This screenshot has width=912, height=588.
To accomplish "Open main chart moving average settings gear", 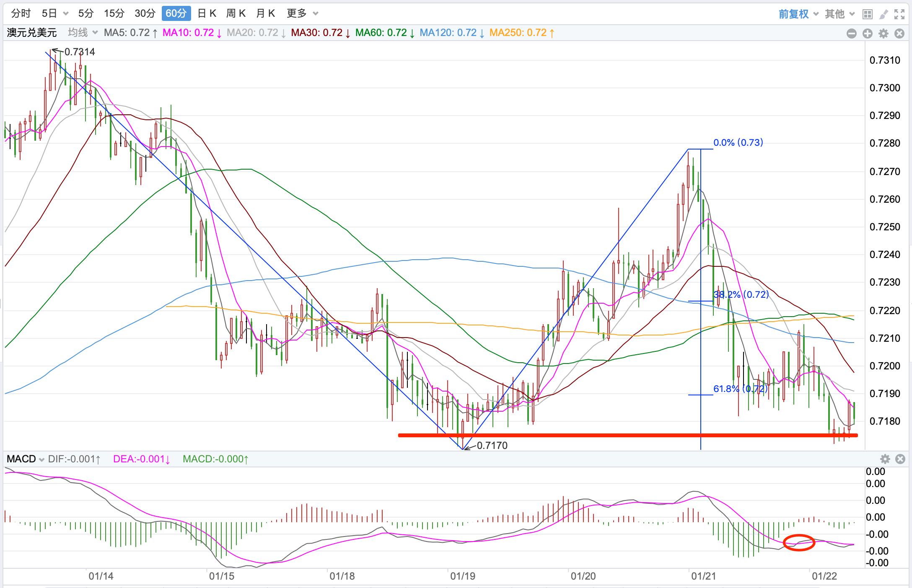I will (883, 34).
